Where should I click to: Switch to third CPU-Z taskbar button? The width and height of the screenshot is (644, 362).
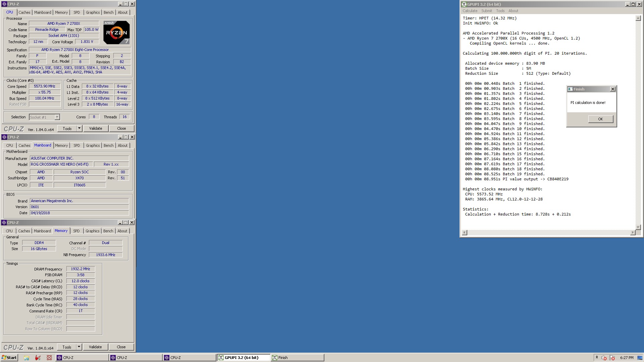(x=189, y=358)
